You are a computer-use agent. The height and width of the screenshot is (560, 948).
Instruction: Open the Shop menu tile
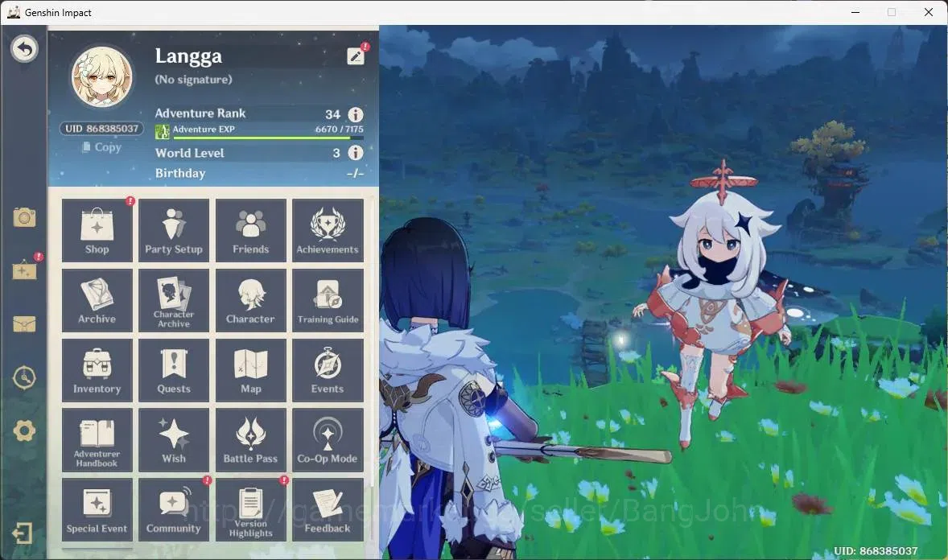coord(97,230)
